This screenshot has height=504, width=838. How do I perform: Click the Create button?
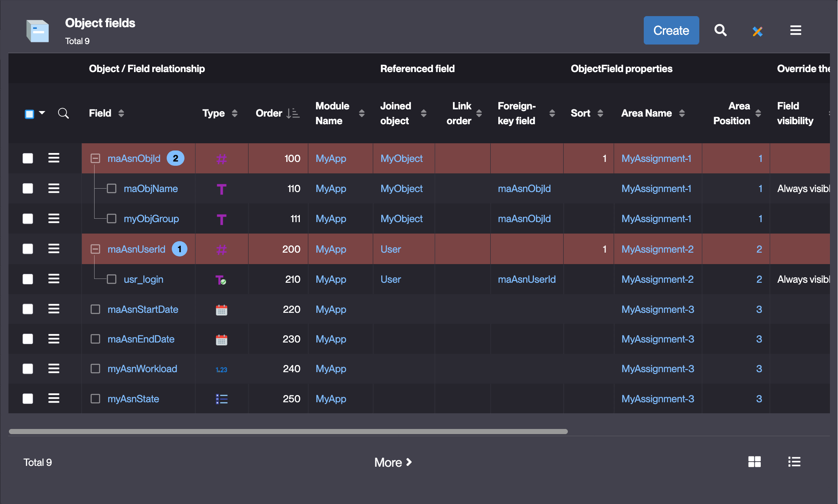pos(671,31)
